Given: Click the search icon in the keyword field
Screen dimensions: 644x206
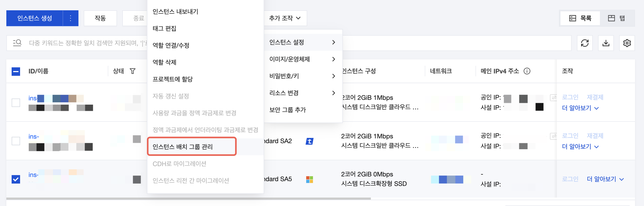Looking at the screenshot, I should [17, 43].
